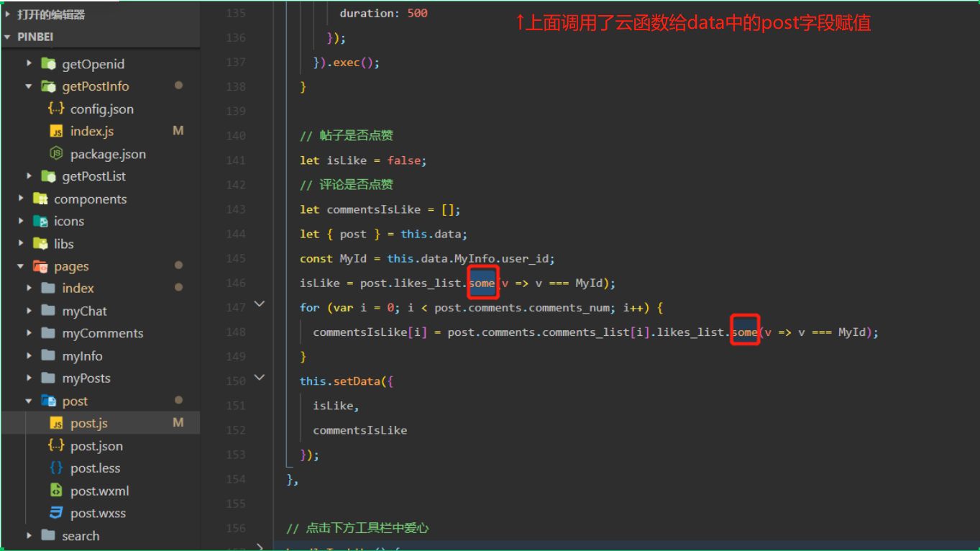
Task: Click the package.json node icon
Action: click(56, 154)
